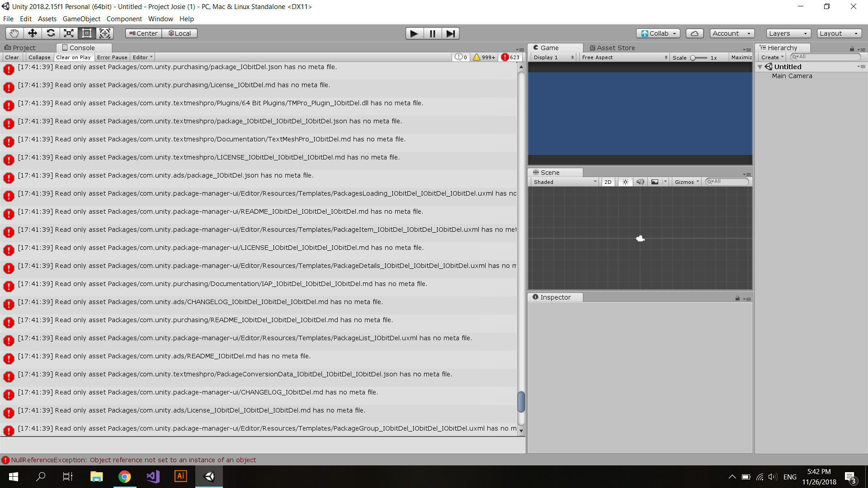
Task: Toggle Error Pause option
Action: point(112,57)
